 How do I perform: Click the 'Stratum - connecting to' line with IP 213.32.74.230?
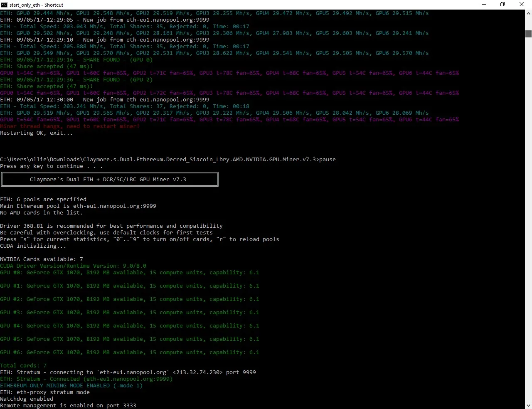coord(128,372)
